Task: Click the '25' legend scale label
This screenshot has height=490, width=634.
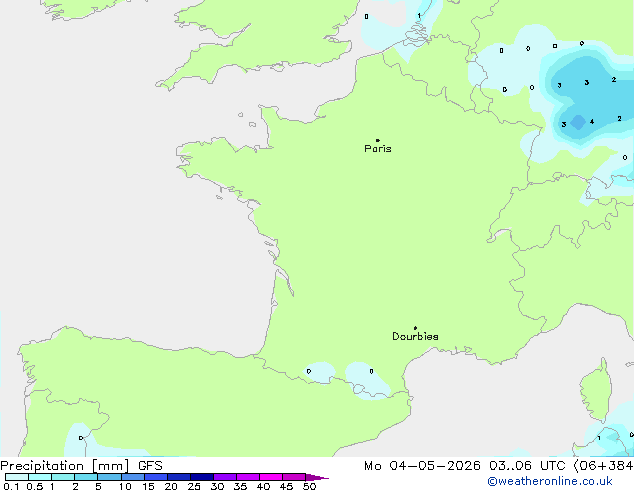Action: click(x=194, y=486)
